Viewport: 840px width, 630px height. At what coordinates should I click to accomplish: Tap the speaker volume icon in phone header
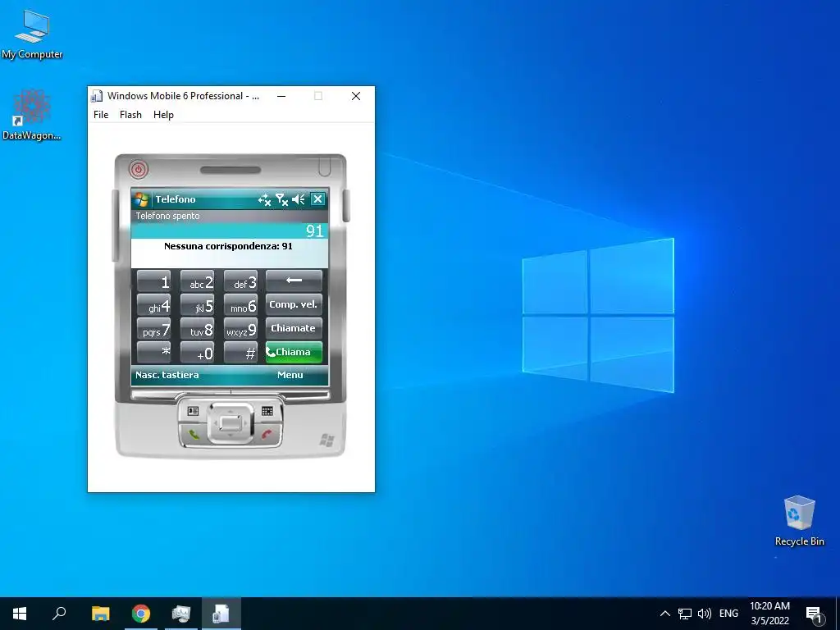(299, 200)
